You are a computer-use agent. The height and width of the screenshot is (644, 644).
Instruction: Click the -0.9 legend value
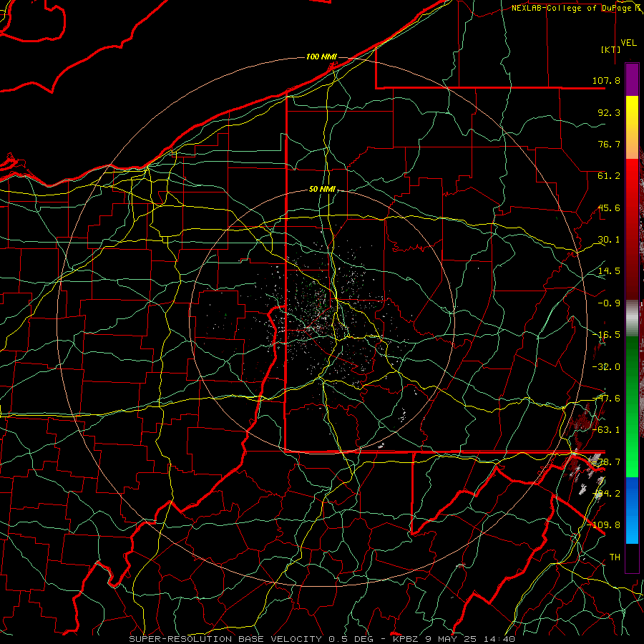pos(609,303)
